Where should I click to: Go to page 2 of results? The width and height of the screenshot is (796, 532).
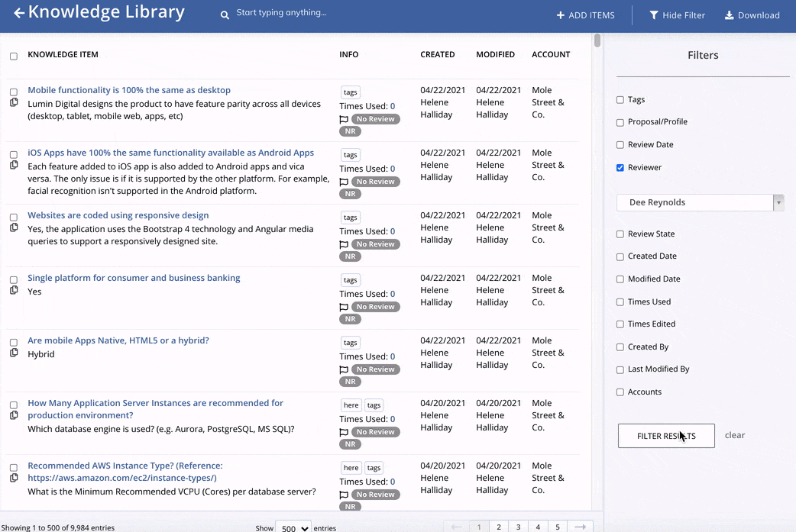tap(499, 527)
